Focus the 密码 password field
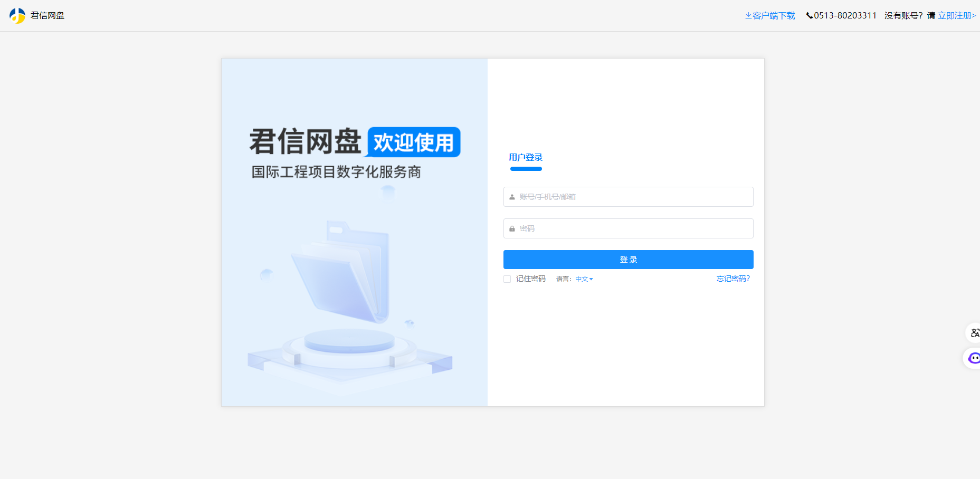This screenshot has width=980, height=479. (x=628, y=228)
